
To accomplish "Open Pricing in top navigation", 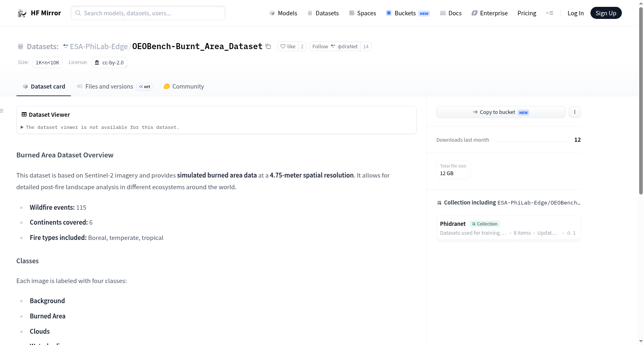I will point(527,13).
